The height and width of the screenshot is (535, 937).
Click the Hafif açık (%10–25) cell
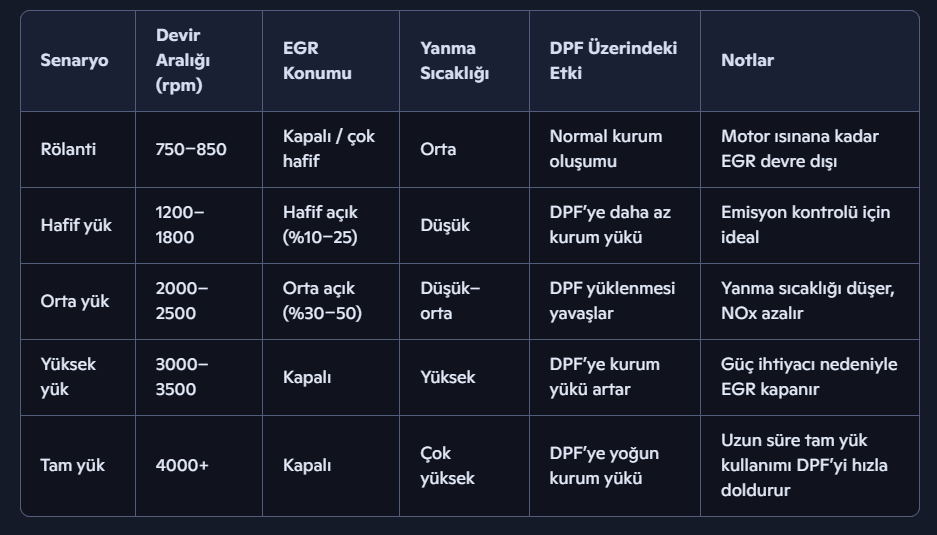click(322, 225)
